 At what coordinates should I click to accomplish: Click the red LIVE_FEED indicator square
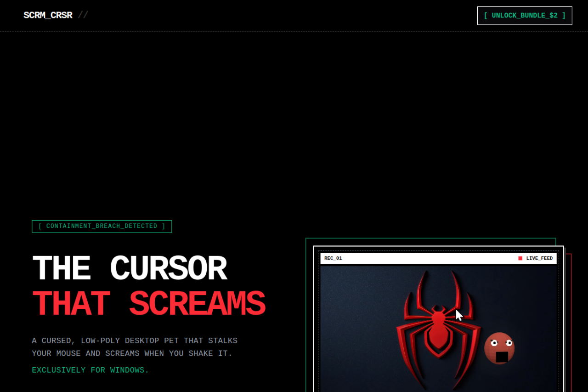(520, 258)
